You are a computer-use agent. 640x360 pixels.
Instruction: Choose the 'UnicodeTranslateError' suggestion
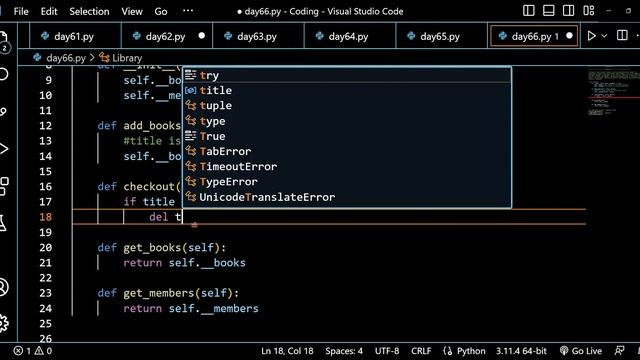click(347, 197)
